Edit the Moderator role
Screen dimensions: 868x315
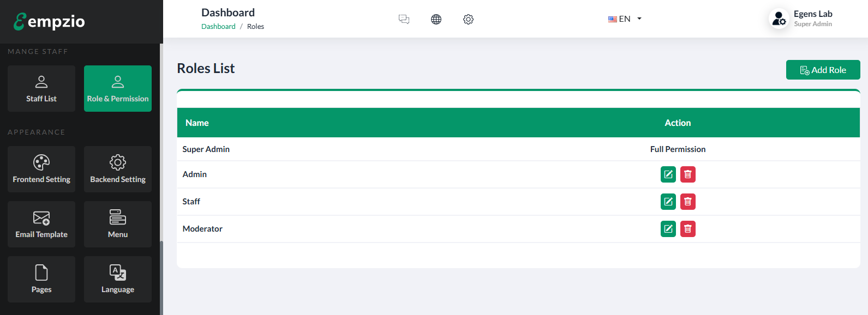(668, 229)
